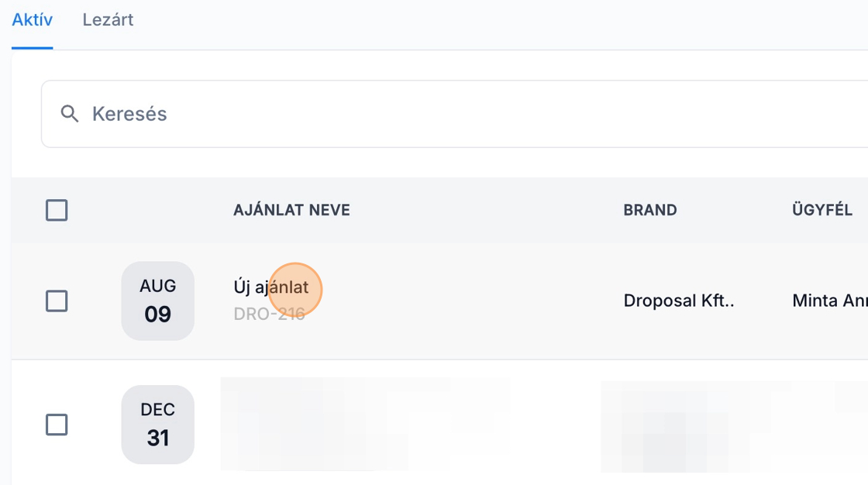Click the orange circle highlight marker
The width and height of the screenshot is (868, 485).
point(295,290)
